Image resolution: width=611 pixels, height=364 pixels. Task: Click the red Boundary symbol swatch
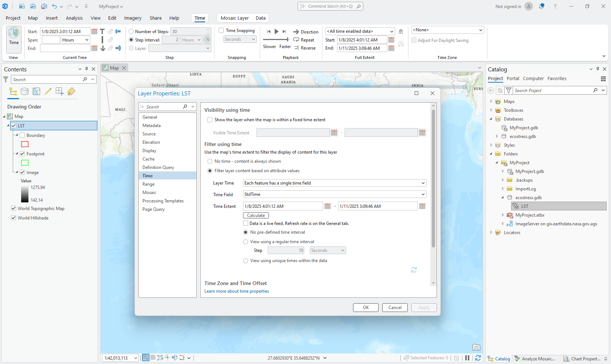25,144
